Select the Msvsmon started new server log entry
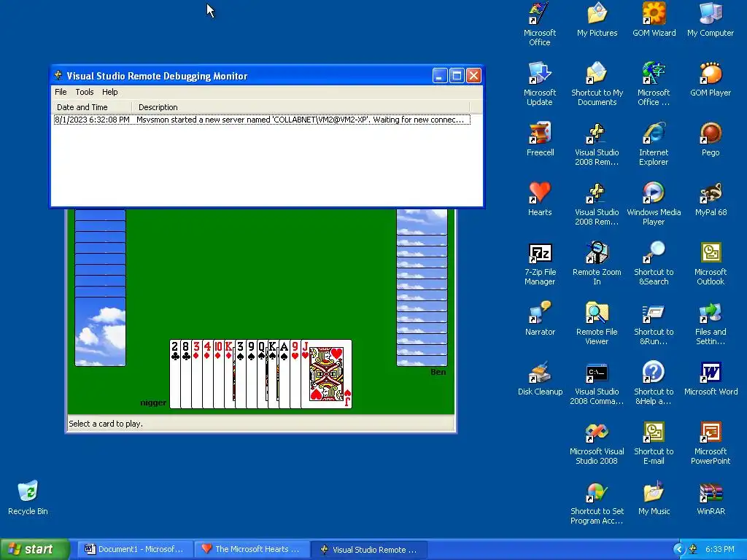The width and height of the screenshot is (747, 560). click(x=262, y=120)
